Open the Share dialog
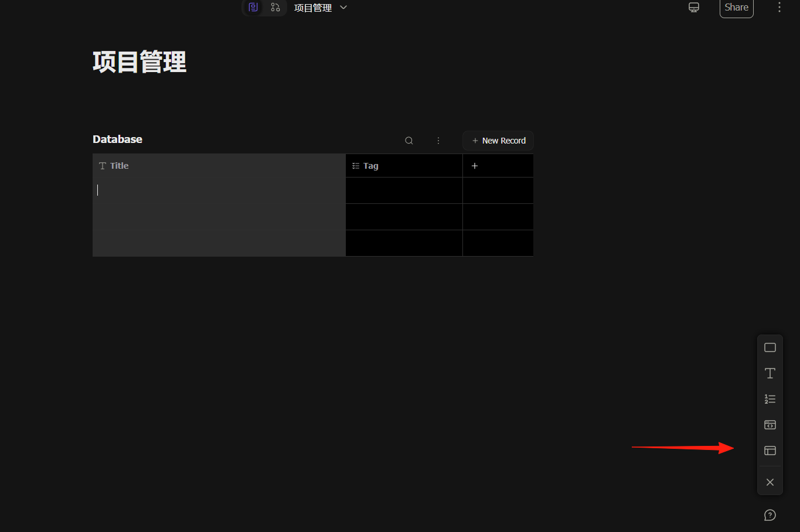800x532 pixels. (737, 8)
